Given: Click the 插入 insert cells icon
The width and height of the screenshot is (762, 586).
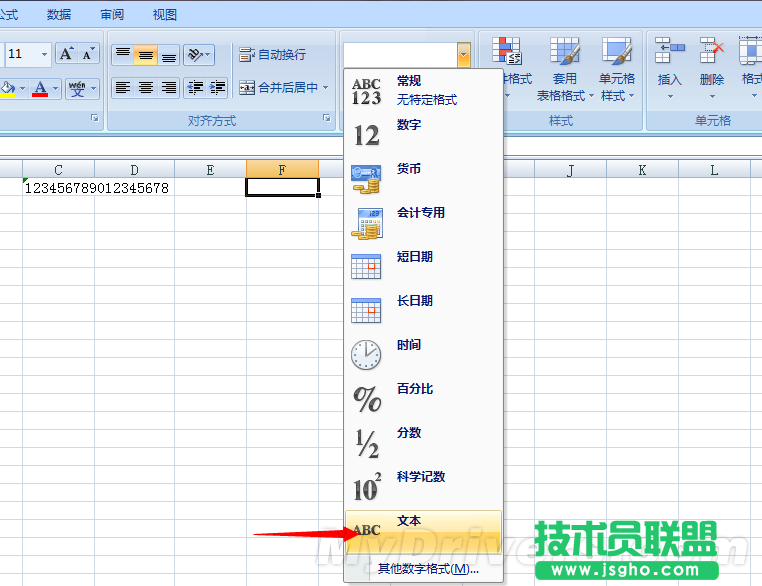Looking at the screenshot, I should coord(670,51).
